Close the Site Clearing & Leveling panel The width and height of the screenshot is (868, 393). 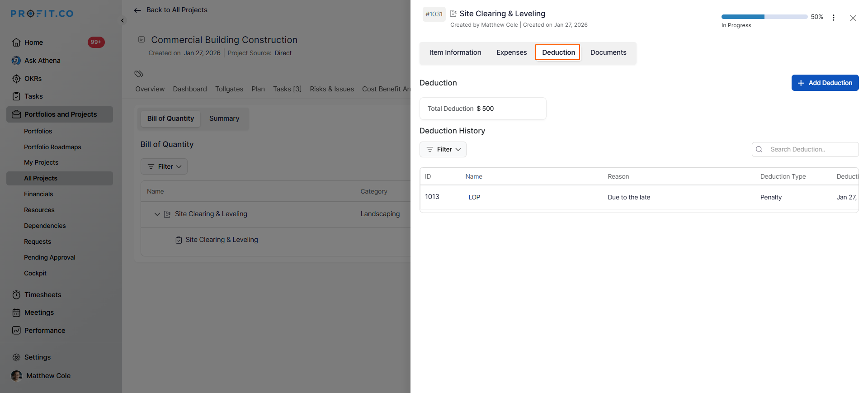pyautogui.click(x=853, y=18)
